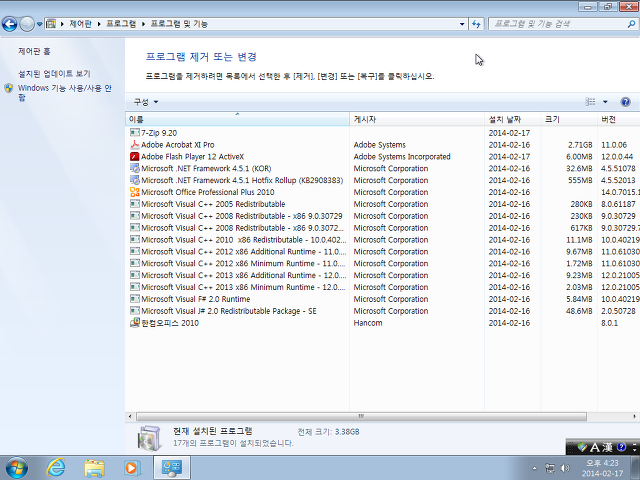Click 프로그램 및 기능 breadcrumb in address bar

tap(179, 24)
